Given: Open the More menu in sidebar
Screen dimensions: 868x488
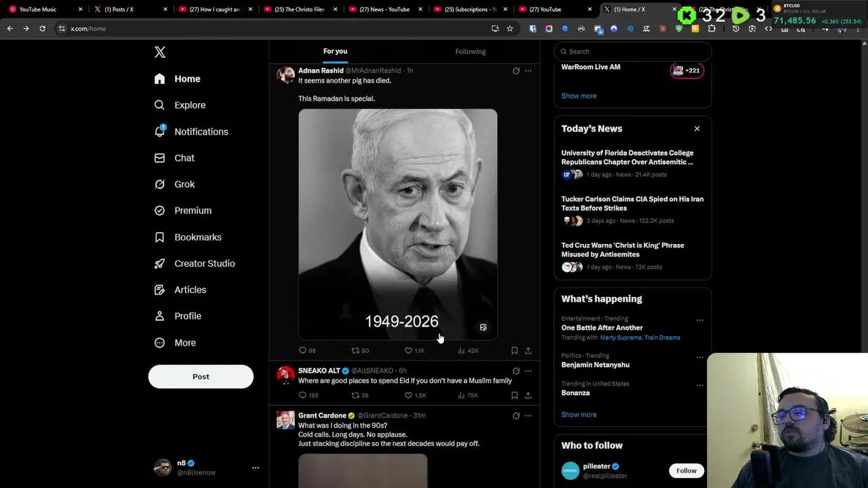Looking at the screenshot, I should [175, 342].
